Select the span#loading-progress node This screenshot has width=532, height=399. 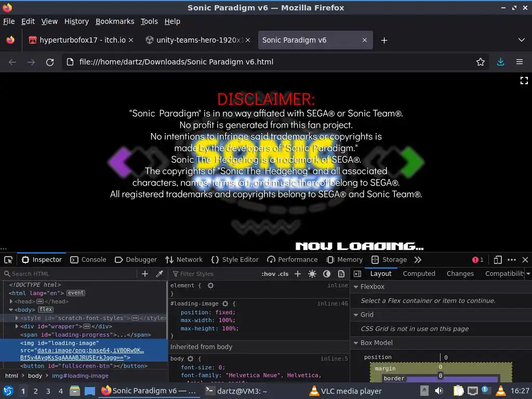click(x=86, y=335)
